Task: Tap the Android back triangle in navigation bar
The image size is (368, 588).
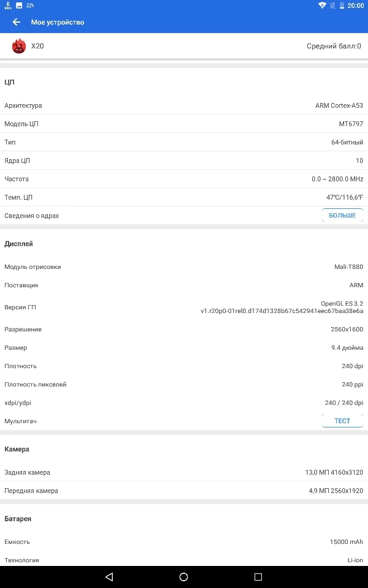Action: click(x=109, y=577)
